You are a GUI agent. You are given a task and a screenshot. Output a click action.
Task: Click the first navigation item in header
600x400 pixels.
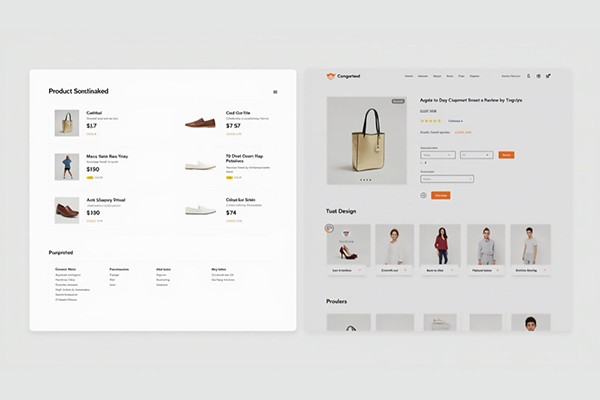tap(408, 76)
